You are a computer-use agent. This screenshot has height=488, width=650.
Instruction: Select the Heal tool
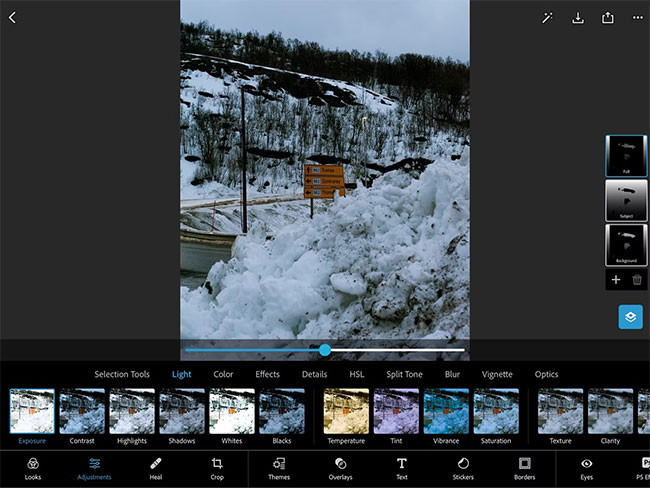155,469
